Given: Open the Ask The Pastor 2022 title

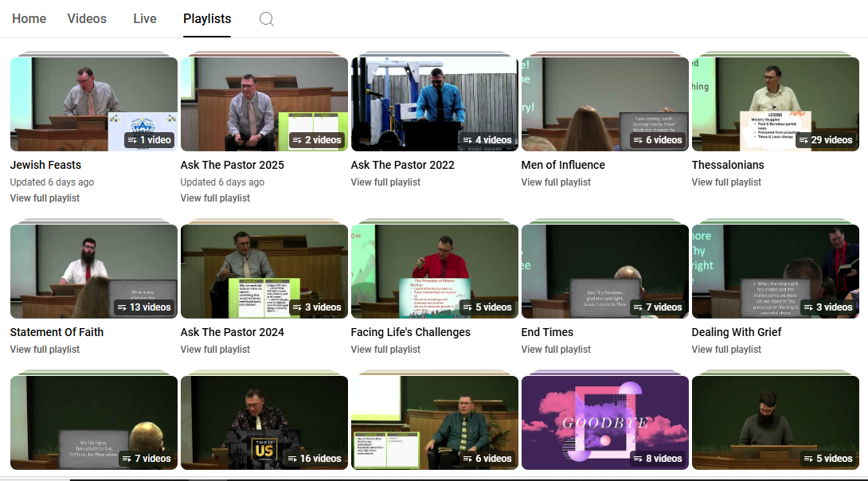Looking at the screenshot, I should click(402, 165).
